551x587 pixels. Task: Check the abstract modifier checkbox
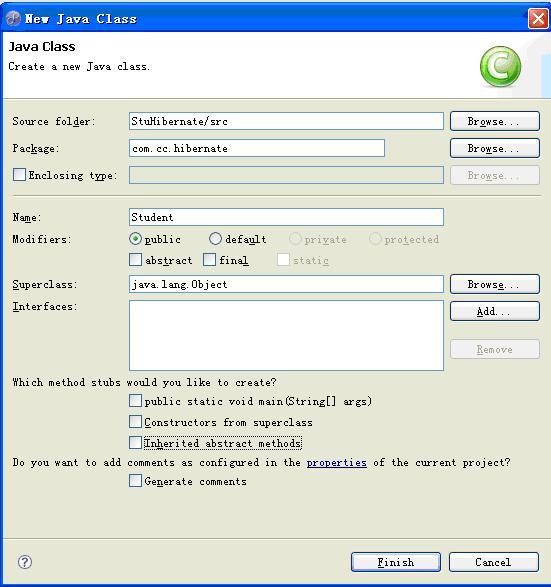(x=135, y=259)
